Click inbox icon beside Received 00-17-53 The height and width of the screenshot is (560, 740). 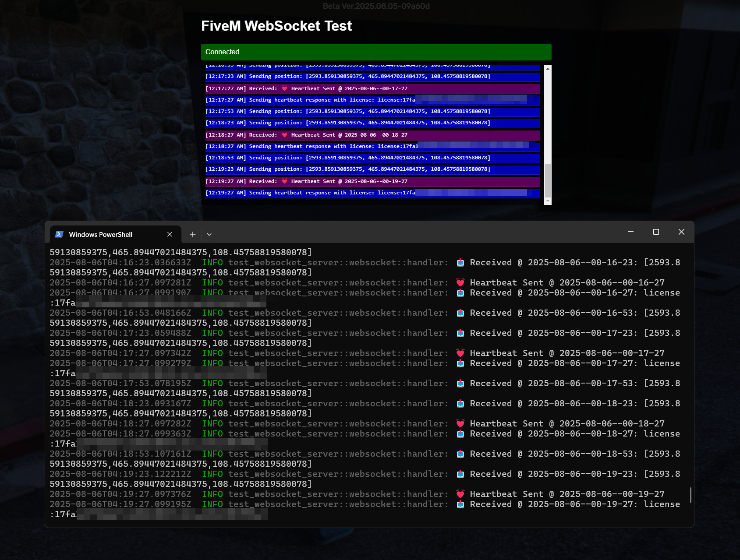460,384
